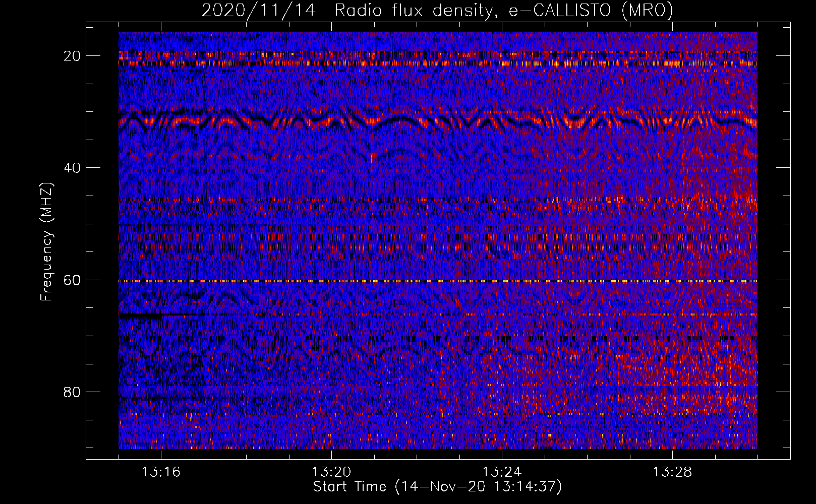Click the 80 MHz frequency tick label

(x=73, y=392)
